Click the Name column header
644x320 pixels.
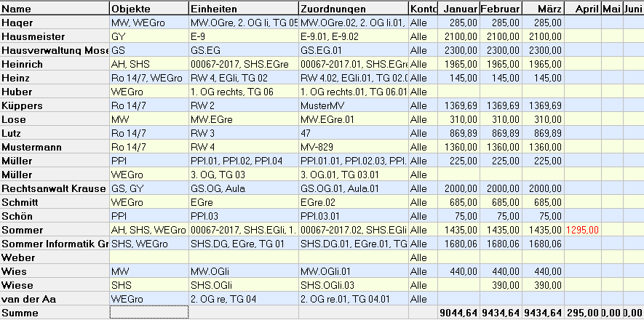pos(55,9)
